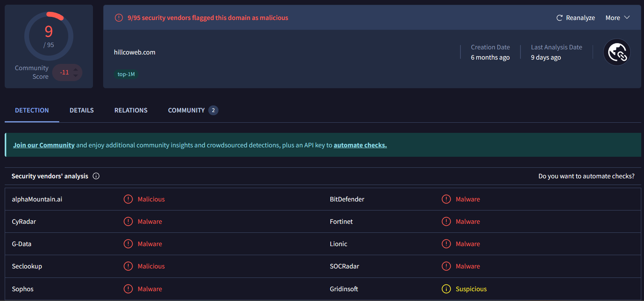Click alphaMountain.ai Malicious warning icon

[x=128, y=199]
